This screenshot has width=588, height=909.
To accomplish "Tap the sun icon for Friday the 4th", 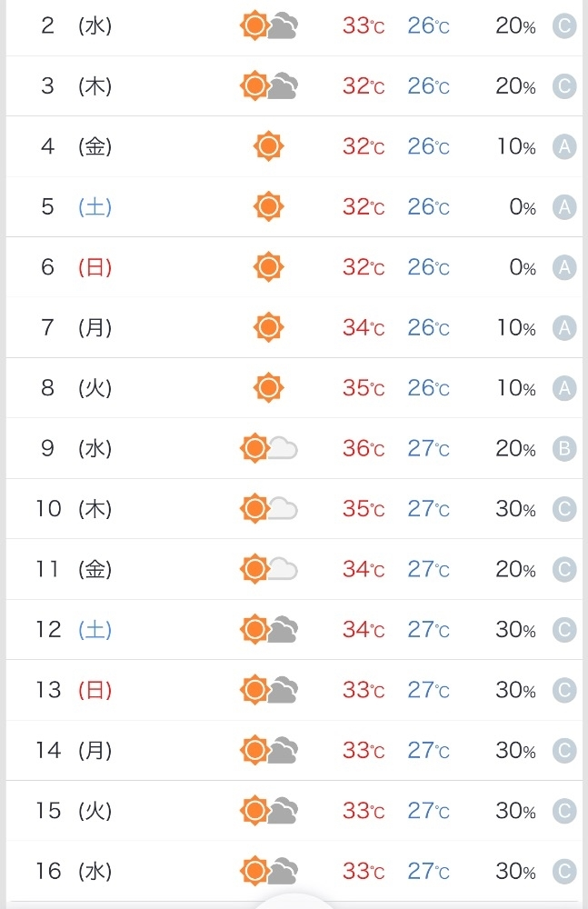I will coord(268,146).
